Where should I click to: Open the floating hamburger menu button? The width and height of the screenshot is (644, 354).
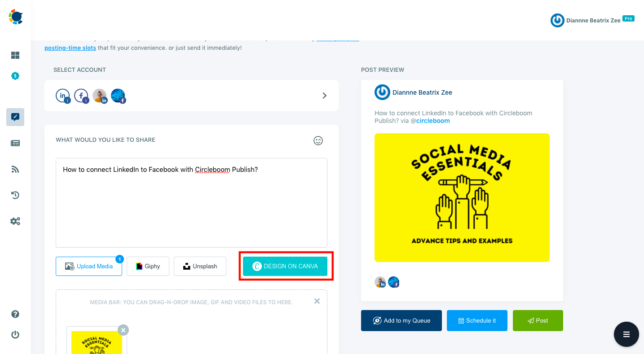point(626,334)
